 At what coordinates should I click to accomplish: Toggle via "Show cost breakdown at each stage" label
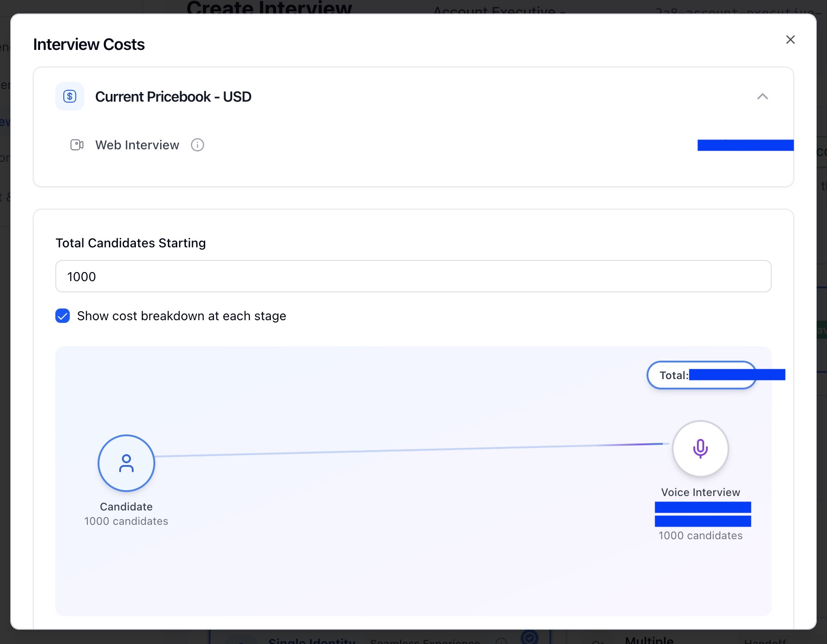tap(181, 316)
